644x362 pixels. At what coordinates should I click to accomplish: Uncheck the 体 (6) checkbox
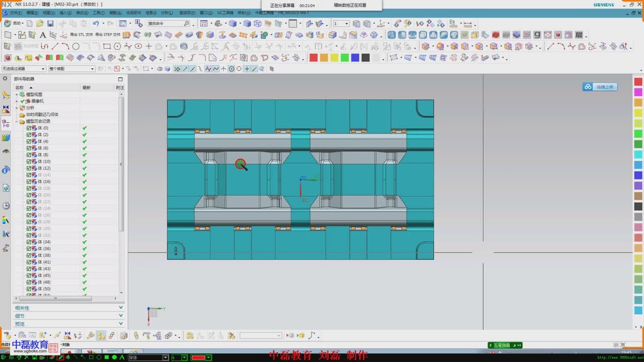(x=29, y=148)
